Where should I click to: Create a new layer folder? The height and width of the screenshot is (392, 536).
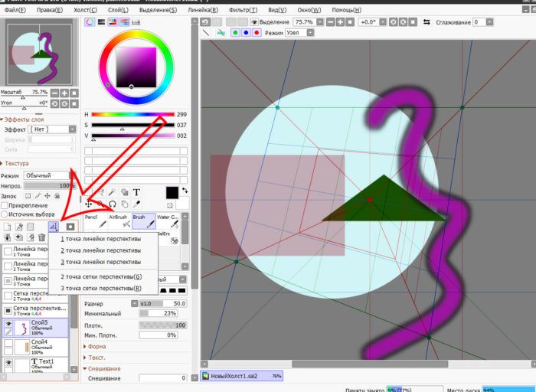(x=31, y=227)
